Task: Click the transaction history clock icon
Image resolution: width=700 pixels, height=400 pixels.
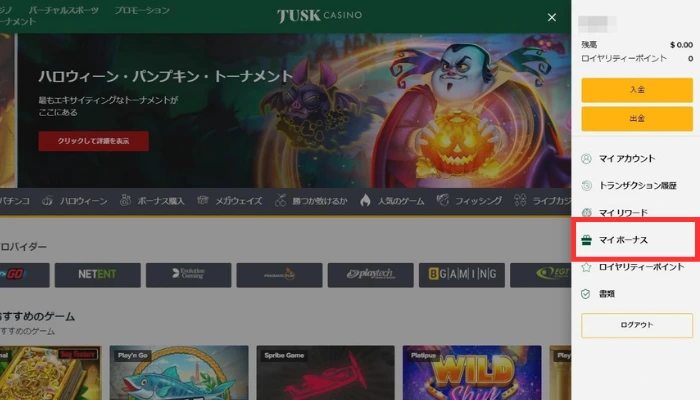Action: (587, 186)
